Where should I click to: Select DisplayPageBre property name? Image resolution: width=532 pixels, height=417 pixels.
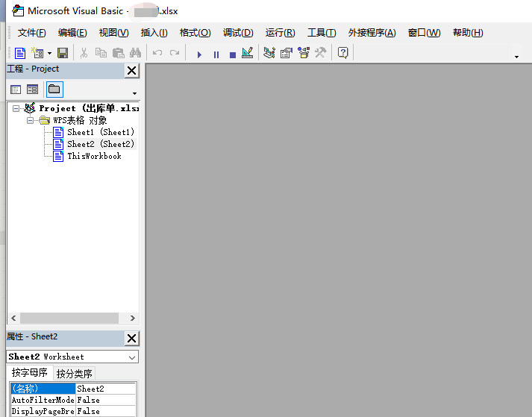click(43, 411)
